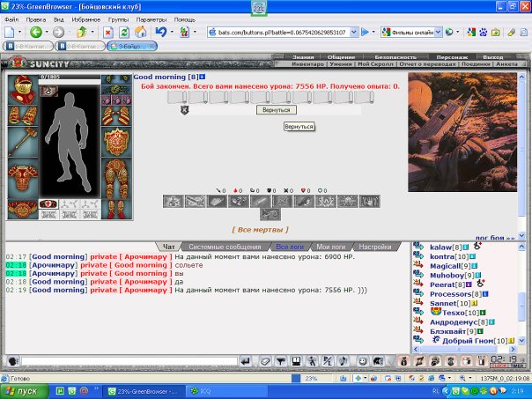Expand the Up arrow dropdown arrow
The width and height of the screenshot is (532, 399).
92,33
